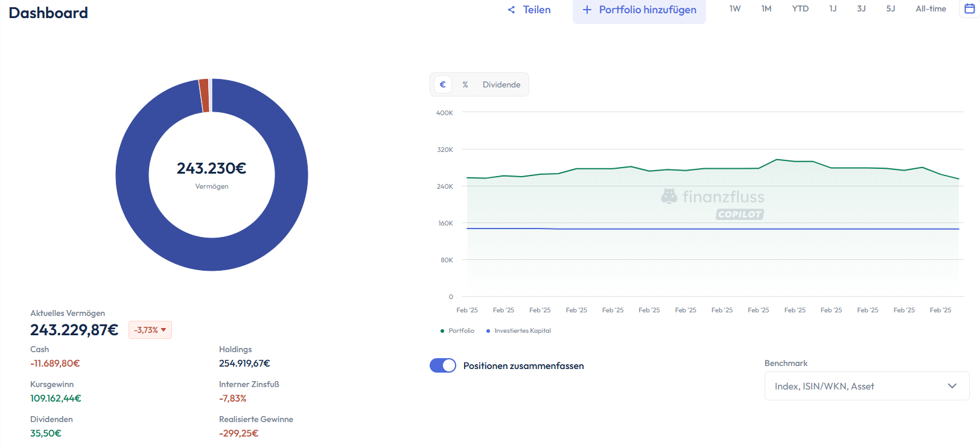980x448 pixels.
Task: Toggle Investiertes Kapital series legend label
Action: coord(522,331)
